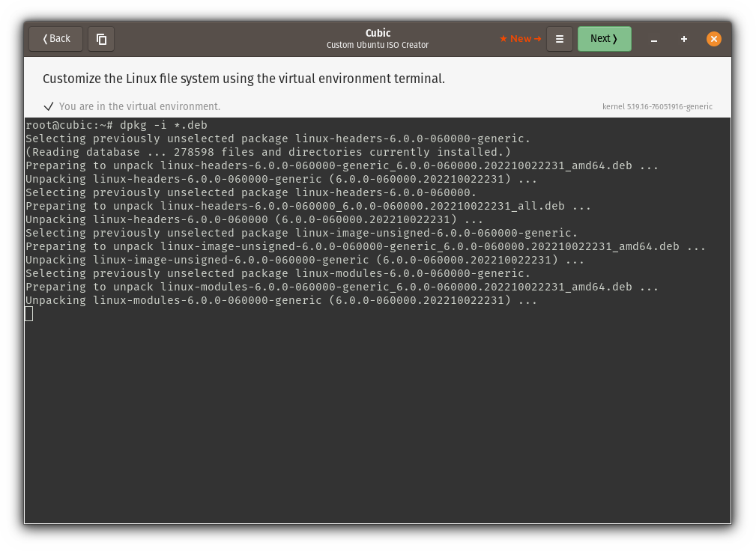Click the orange close icon
The image size is (756, 551).
click(x=713, y=38)
